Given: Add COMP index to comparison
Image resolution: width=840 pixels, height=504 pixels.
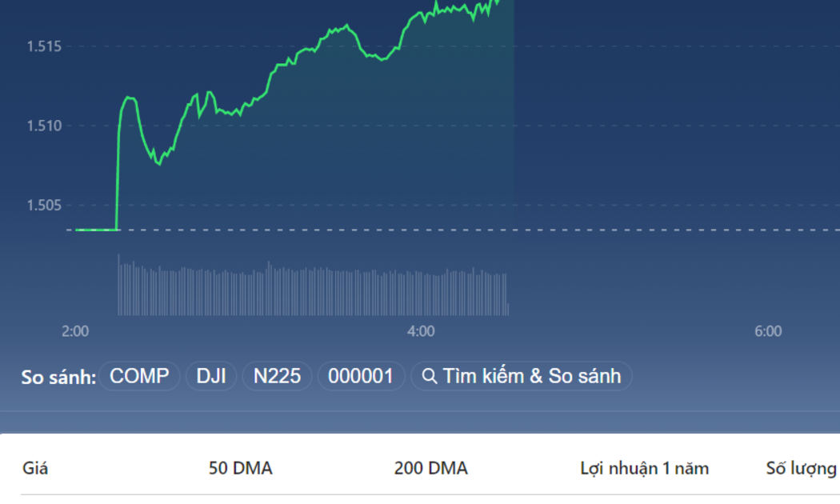Looking at the screenshot, I should coord(139,376).
